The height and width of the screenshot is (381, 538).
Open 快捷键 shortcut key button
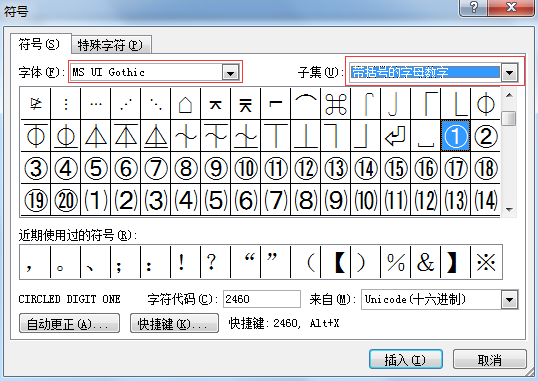coord(174,323)
